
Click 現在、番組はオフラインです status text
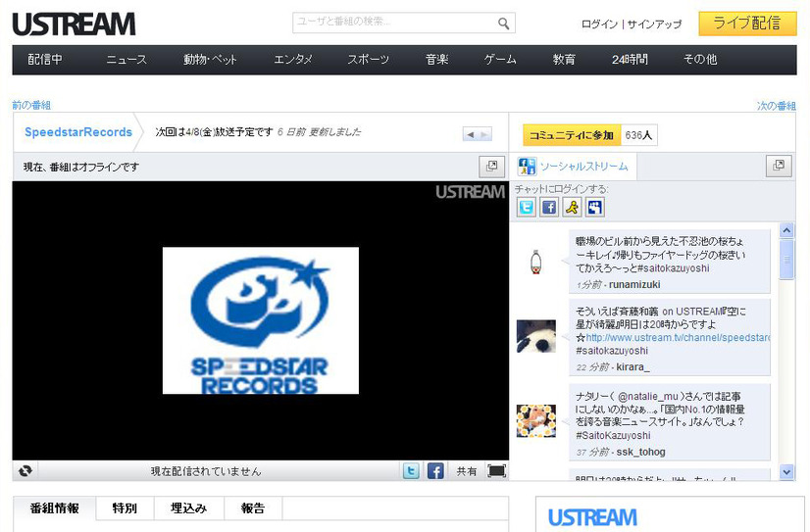81,167
